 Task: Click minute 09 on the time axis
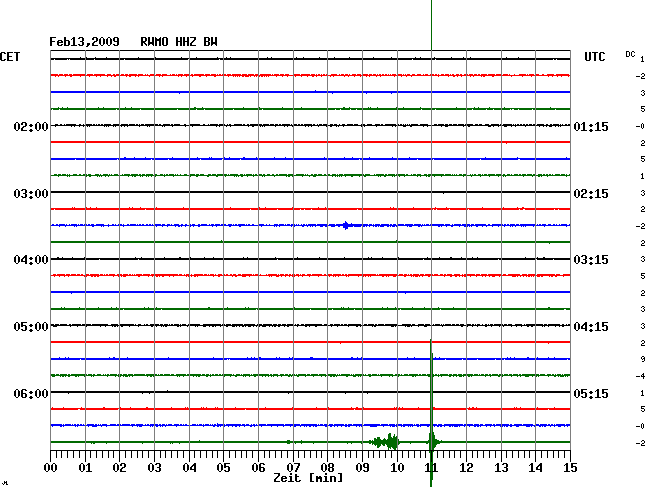(362, 468)
